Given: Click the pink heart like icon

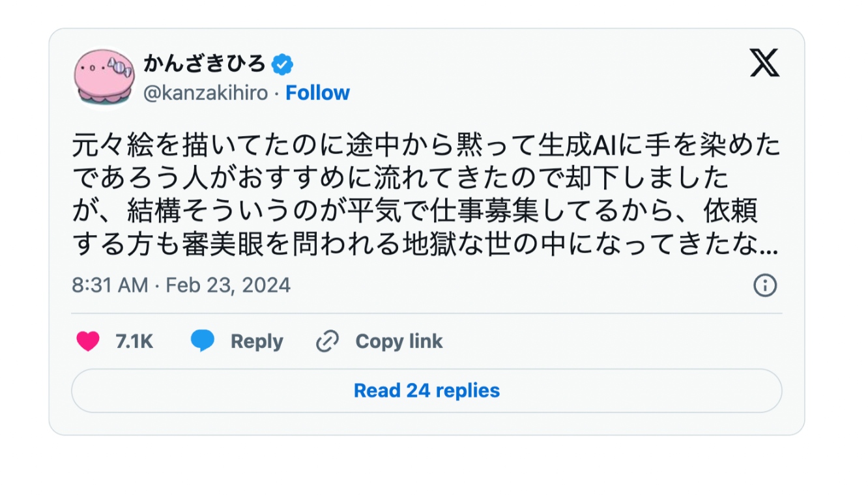Looking at the screenshot, I should pyautogui.click(x=88, y=341).
